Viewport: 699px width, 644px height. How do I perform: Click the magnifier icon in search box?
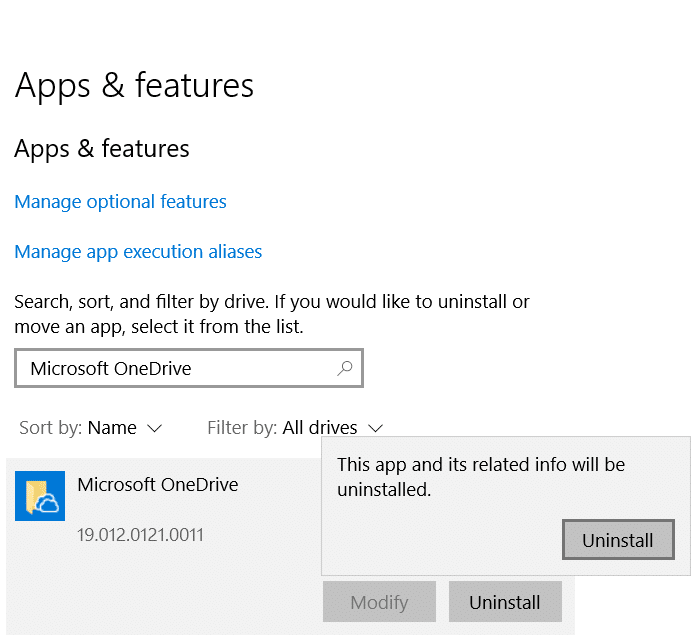pyautogui.click(x=344, y=368)
